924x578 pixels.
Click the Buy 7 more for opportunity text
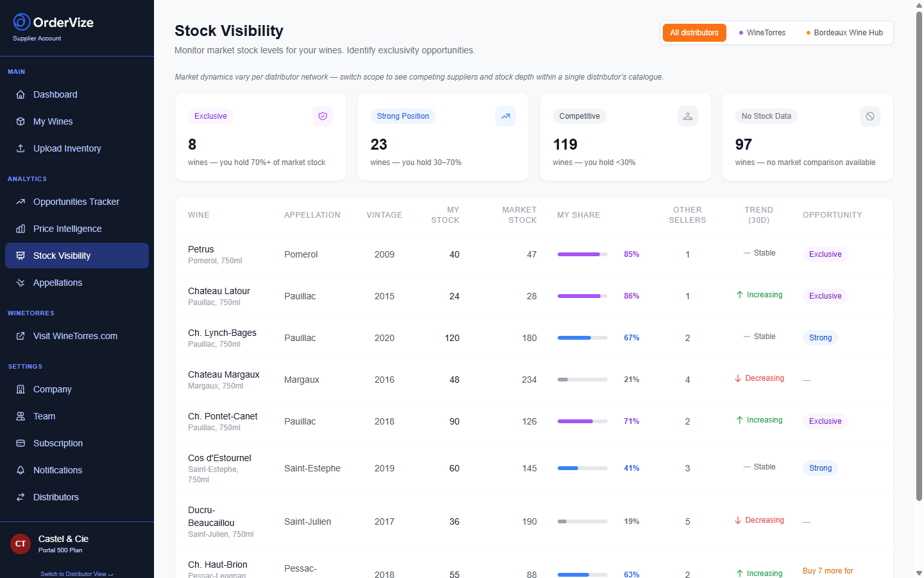[x=828, y=571]
